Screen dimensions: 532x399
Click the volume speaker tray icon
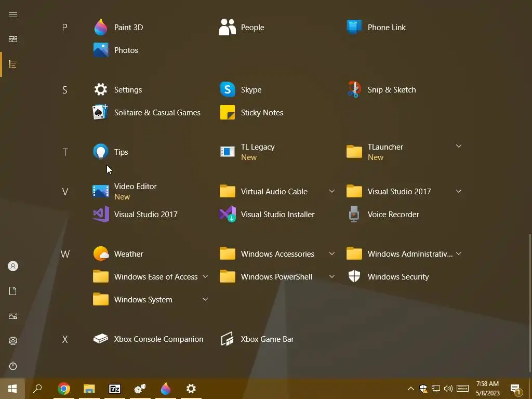pyautogui.click(x=448, y=389)
